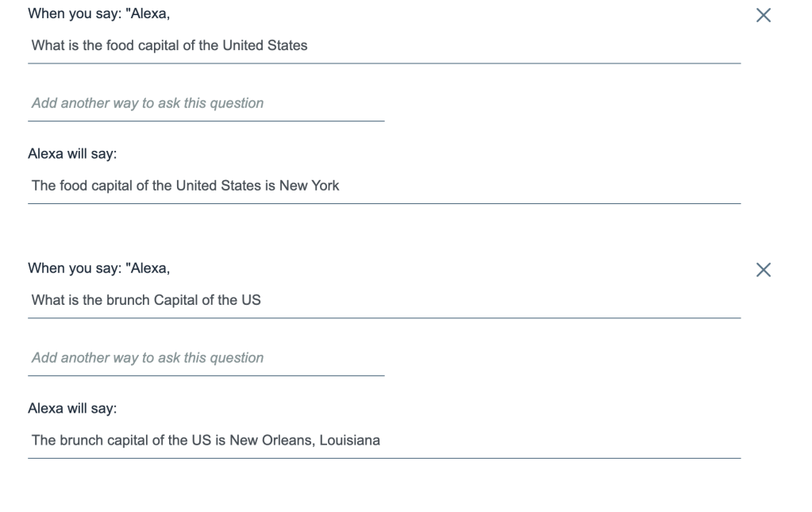
Task: Delete the brunch capital question with X
Action: pos(764,270)
